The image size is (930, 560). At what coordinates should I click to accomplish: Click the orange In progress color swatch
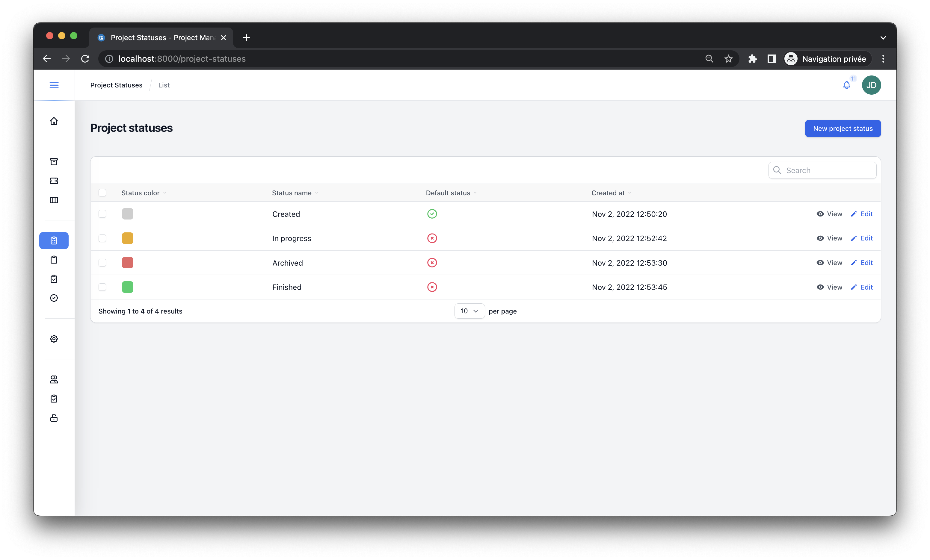coord(128,238)
